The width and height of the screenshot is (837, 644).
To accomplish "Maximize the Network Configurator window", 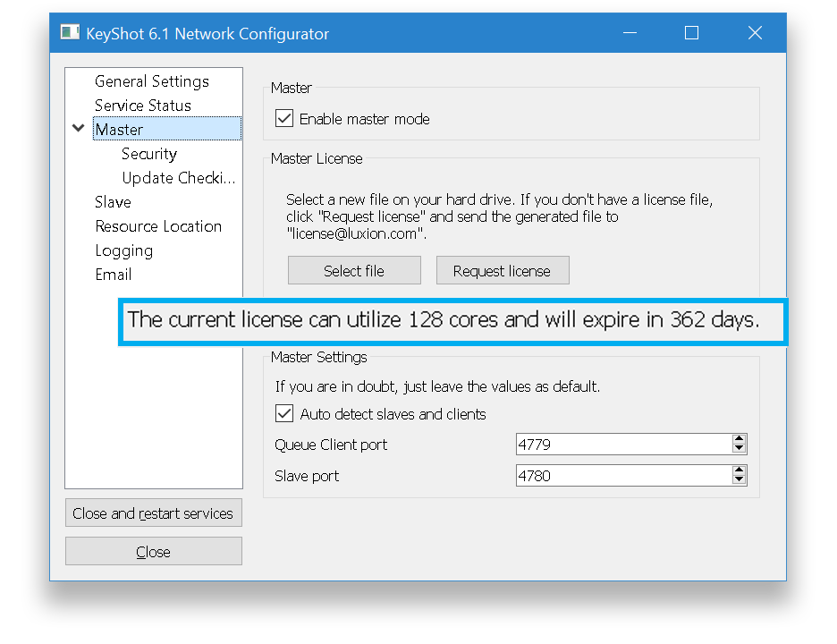I will pyautogui.click(x=691, y=32).
